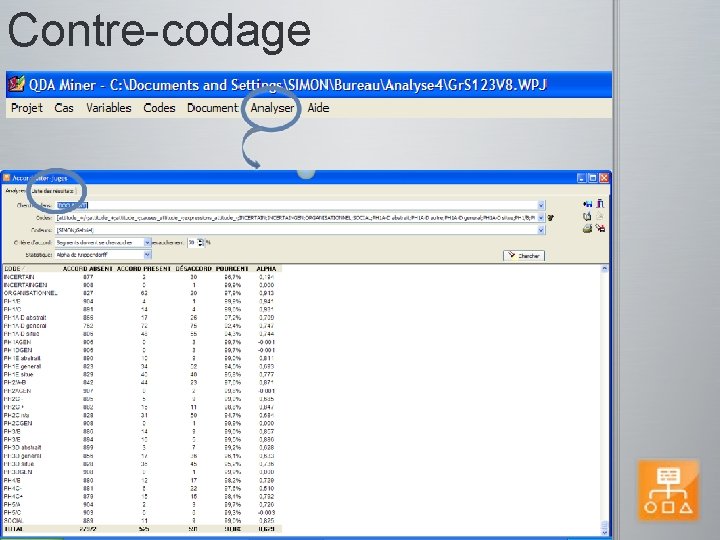Click the Accord inter-juges window icon
720x540 pixels.
click(6, 178)
